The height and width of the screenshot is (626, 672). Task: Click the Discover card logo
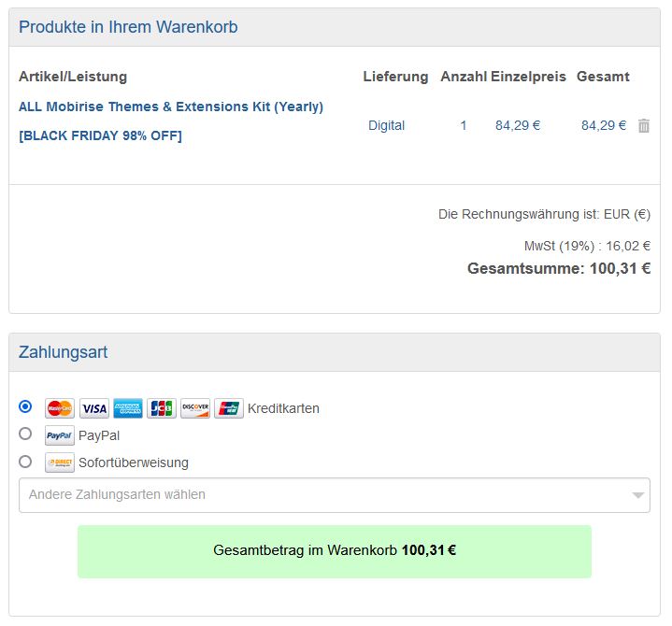click(195, 408)
